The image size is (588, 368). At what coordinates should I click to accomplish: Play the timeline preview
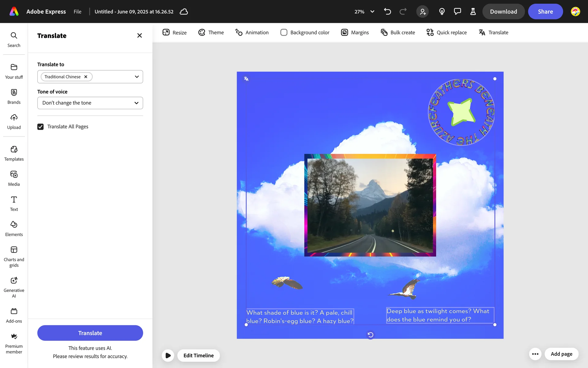pos(168,355)
